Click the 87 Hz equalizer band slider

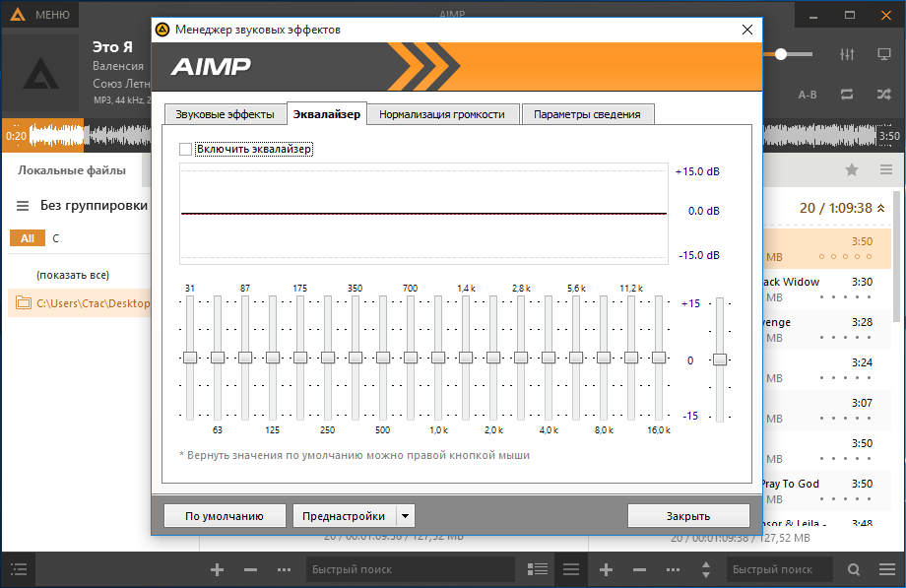245,358
